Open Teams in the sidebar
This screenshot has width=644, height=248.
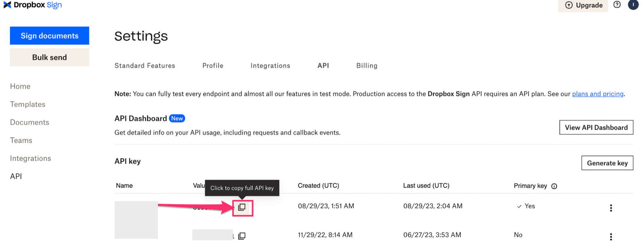click(x=21, y=140)
